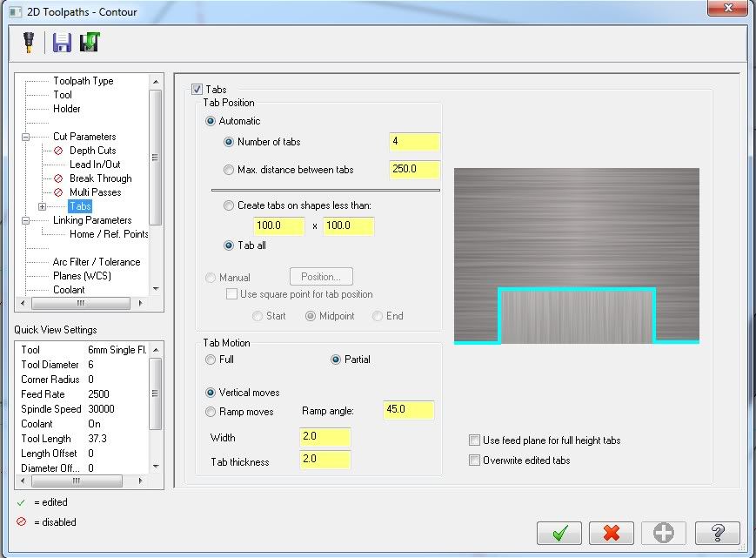This screenshot has height=558, width=756.
Task: Click the disabled icon beside Break Through
Action: pos(58,178)
